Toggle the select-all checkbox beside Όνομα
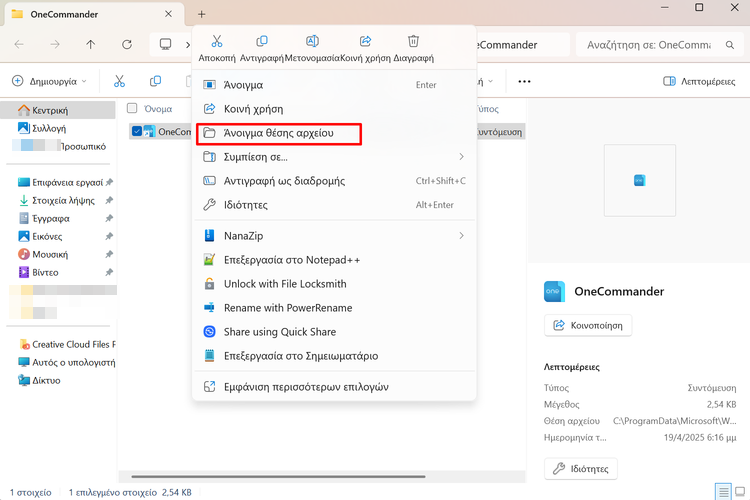Viewport: 750px width, 500px height. (x=132, y=108)
